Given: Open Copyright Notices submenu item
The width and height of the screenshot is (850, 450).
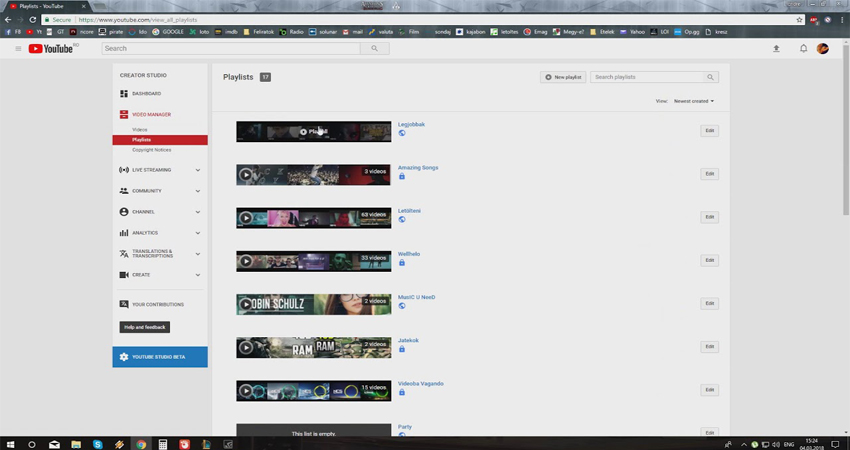Looking at the screenshot, I should pyautogui.click(x=152, y=150).
